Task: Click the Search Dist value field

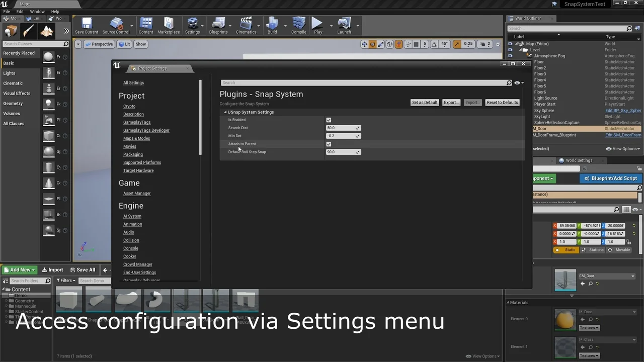Action: (x=341, y=128)
